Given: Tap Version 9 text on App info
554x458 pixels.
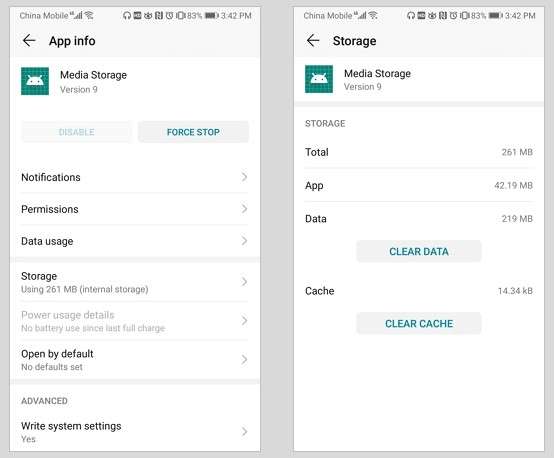Looking at the screenshot, I should click(79, 89).
